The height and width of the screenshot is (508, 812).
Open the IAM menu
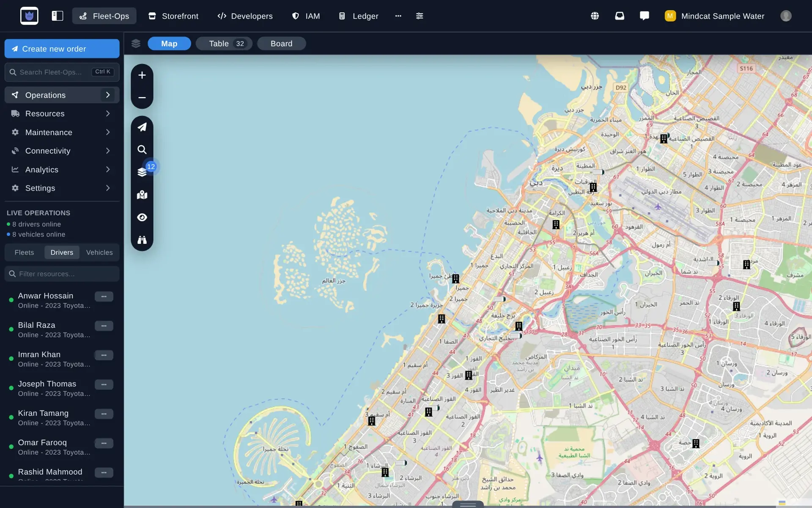[306, 16]
